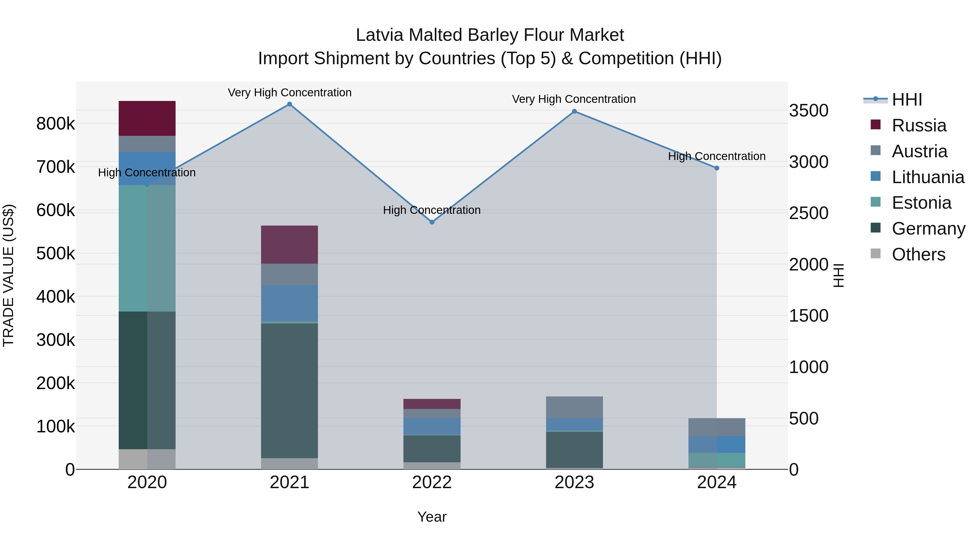Toggle the Others legend entry

point(908,254)
